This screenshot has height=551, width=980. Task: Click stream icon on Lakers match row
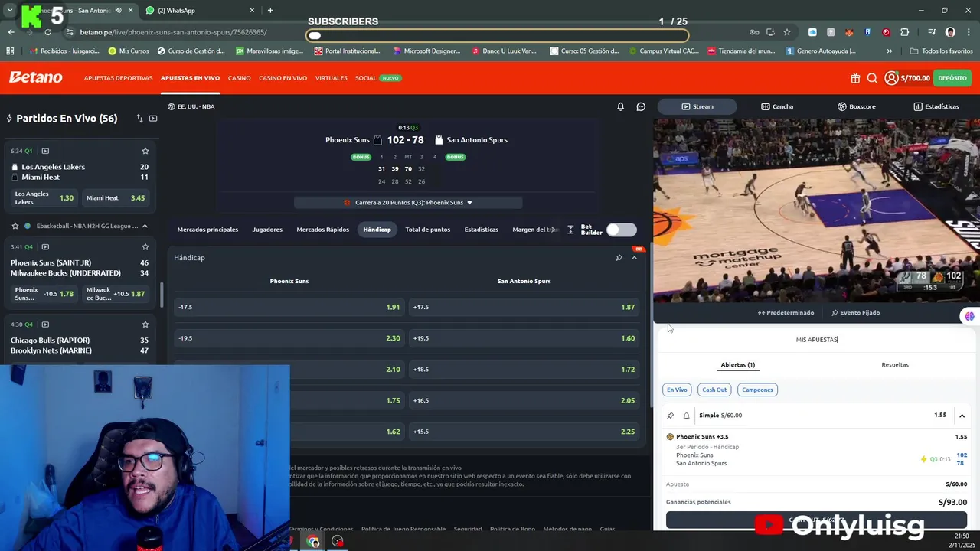click(x=45, y=151)
